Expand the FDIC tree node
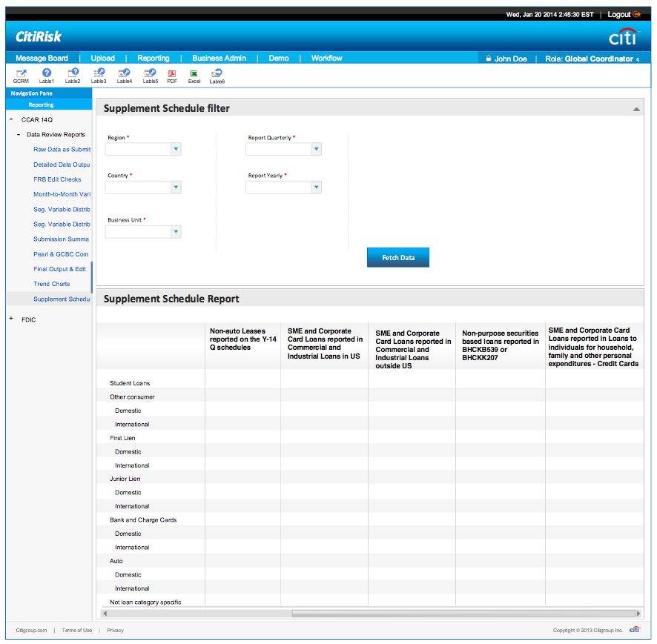This screenshot has height=644, width=657. (11, 319)
